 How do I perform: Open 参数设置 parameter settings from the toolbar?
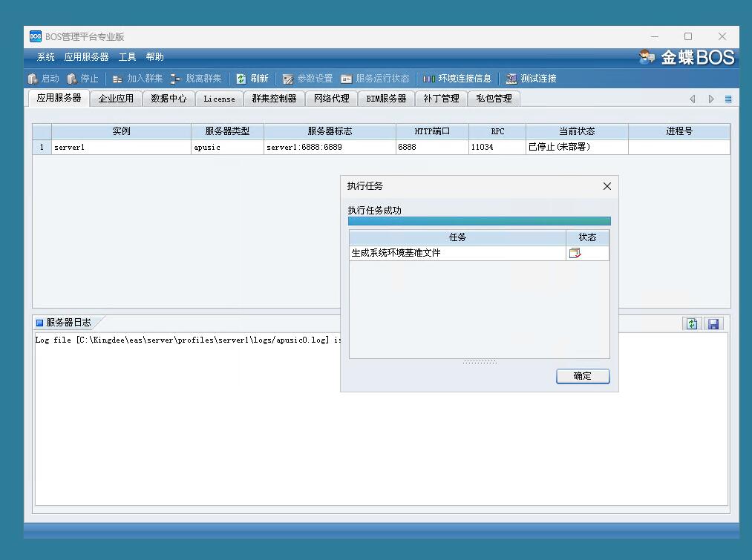click(307, 79)
